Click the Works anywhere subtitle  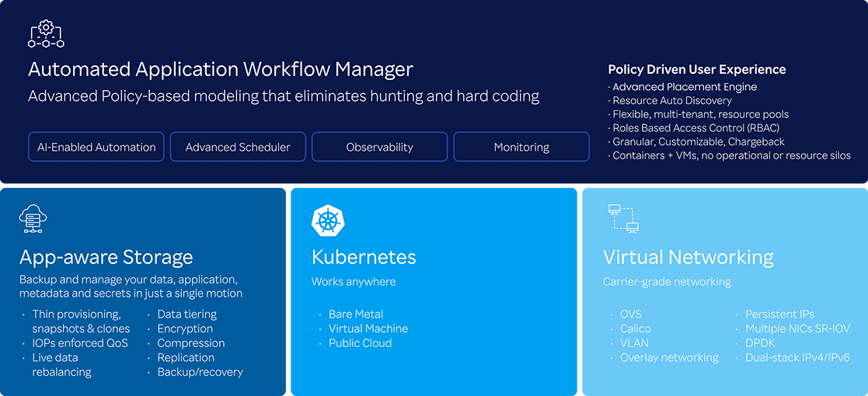354,282
